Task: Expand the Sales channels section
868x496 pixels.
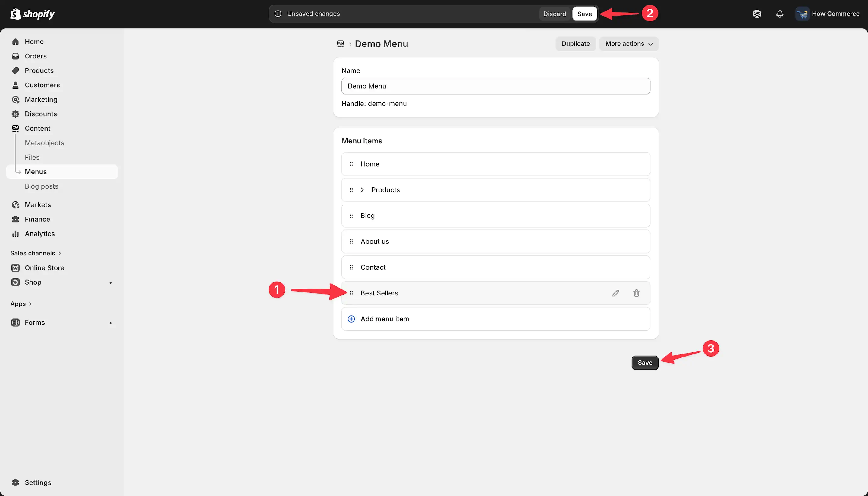Action: click(36, 253)
